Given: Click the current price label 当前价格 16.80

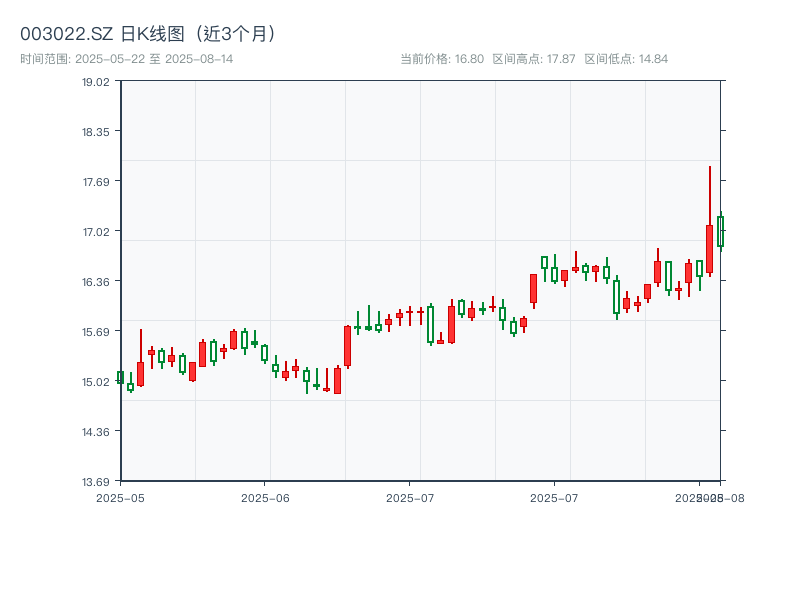Looking at the screenshot, I should pos(441,59).
